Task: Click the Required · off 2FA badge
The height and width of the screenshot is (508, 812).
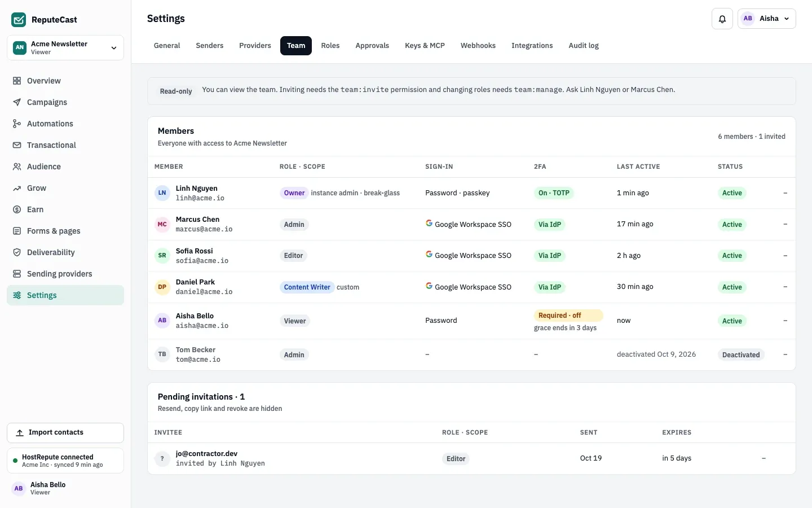Action: tap(568, 316)
